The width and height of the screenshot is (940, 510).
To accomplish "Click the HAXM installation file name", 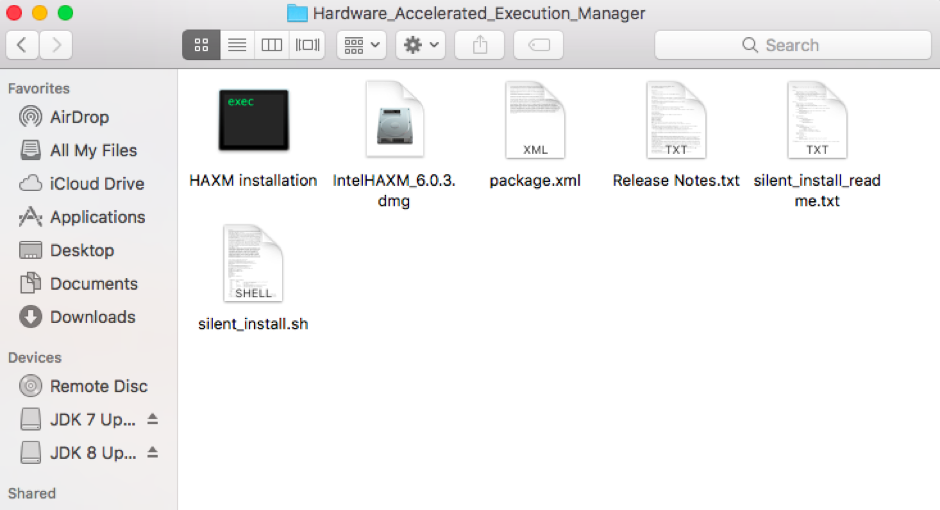I will (x=253, y=180).
